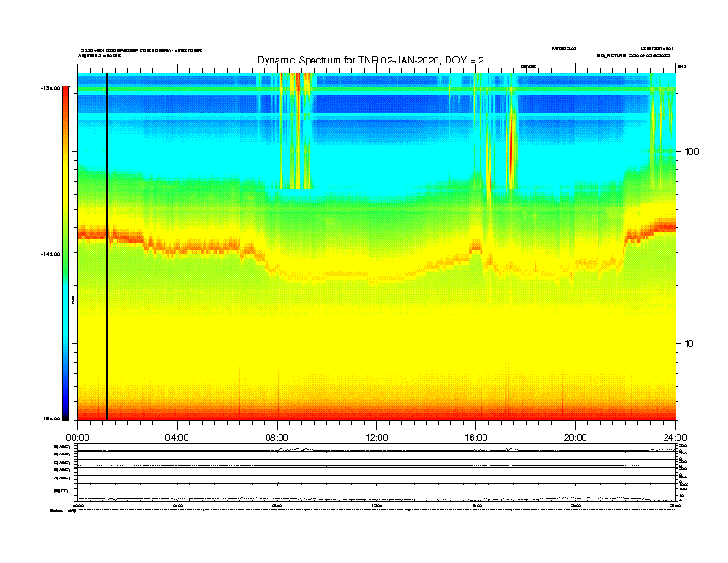Click the '-130.00' color scale label
The image size is (728, 563).
point(51,88)
